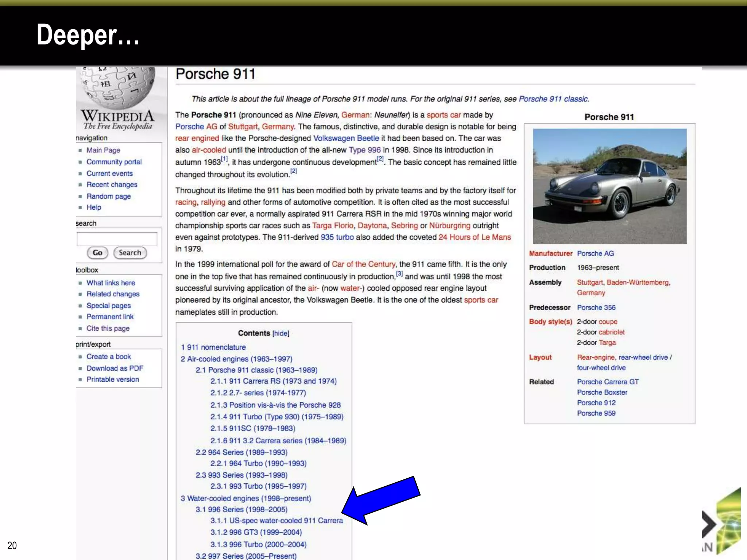Click 24 Hours of Le Mans link

pos(474,237)
